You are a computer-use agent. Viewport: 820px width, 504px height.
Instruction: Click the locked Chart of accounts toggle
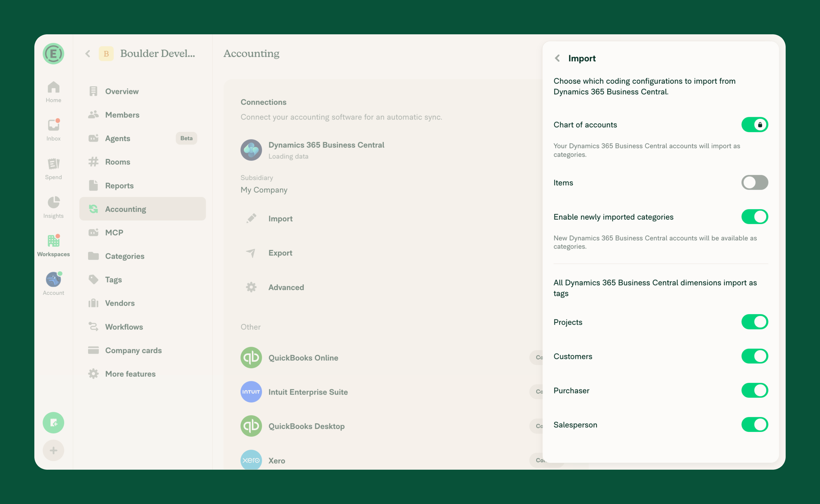click(755, 125)
